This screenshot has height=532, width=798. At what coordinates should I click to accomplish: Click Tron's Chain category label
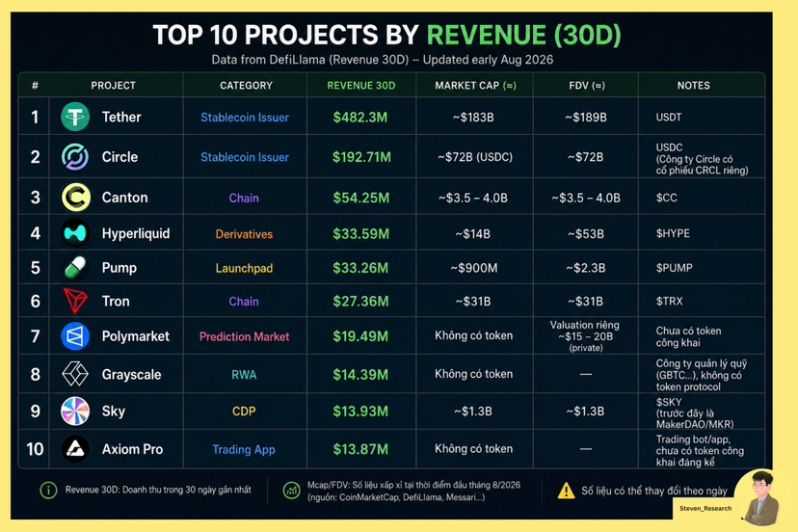[244, 302]
